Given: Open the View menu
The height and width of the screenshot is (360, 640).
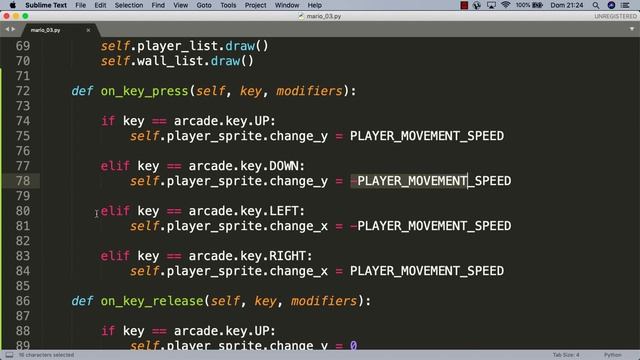Looking at the screenshot, I should (180, 5).
